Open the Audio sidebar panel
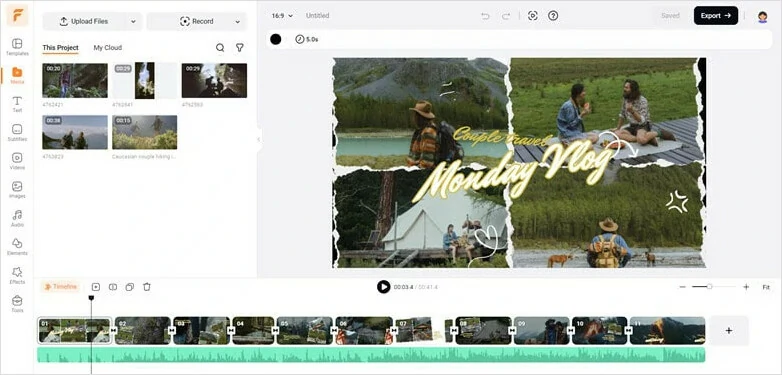Viewport: 782px width, 375px height. tap(17, 218)
